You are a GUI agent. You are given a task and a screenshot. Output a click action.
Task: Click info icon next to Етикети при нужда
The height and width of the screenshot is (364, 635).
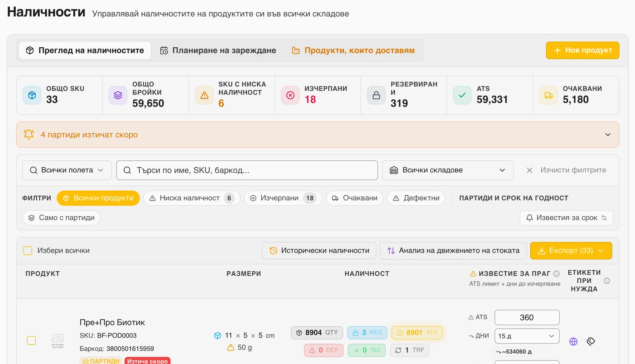[607, 281]
